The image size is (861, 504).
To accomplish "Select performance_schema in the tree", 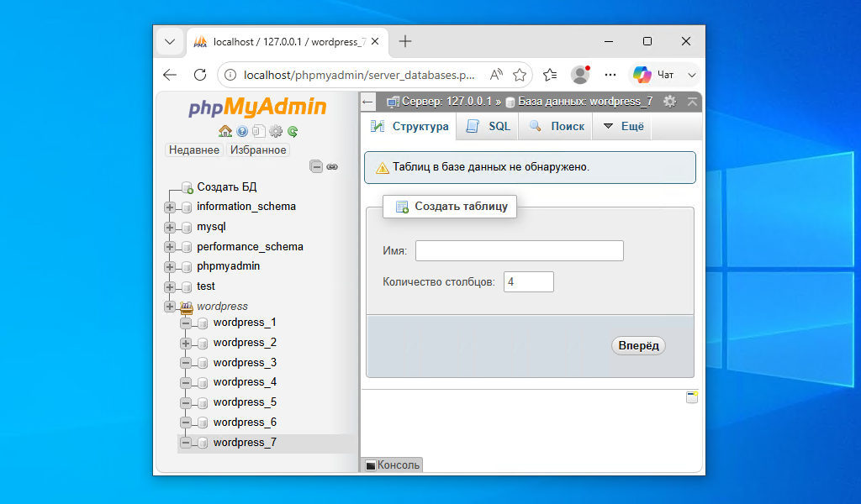I will point(250,246).
